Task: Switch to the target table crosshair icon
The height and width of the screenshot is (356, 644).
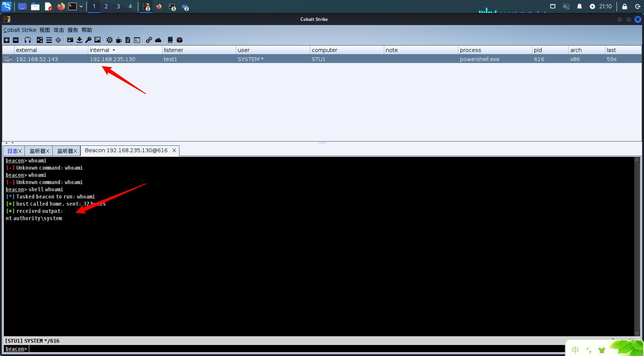Action: pyautogui.click(x=58, y=40)
